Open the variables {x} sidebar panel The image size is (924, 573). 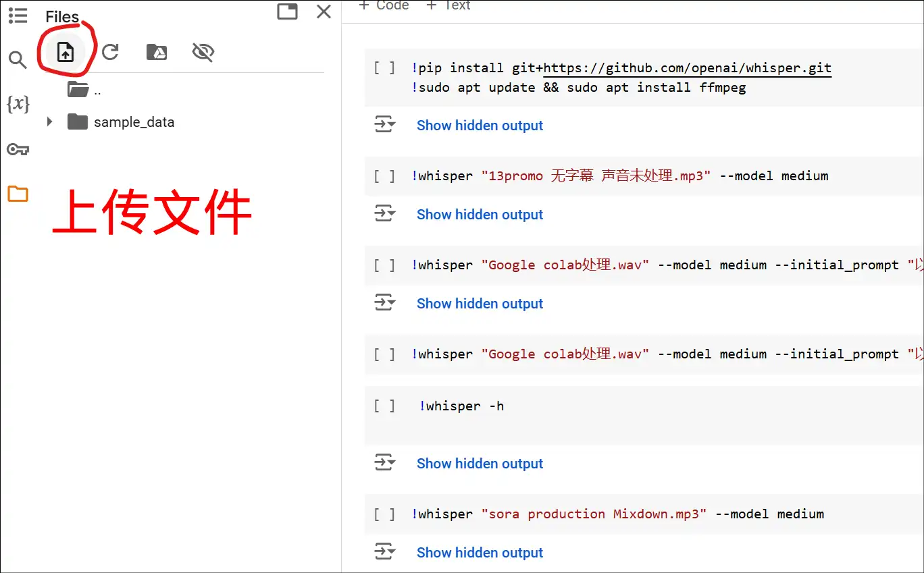click(18, 104)
